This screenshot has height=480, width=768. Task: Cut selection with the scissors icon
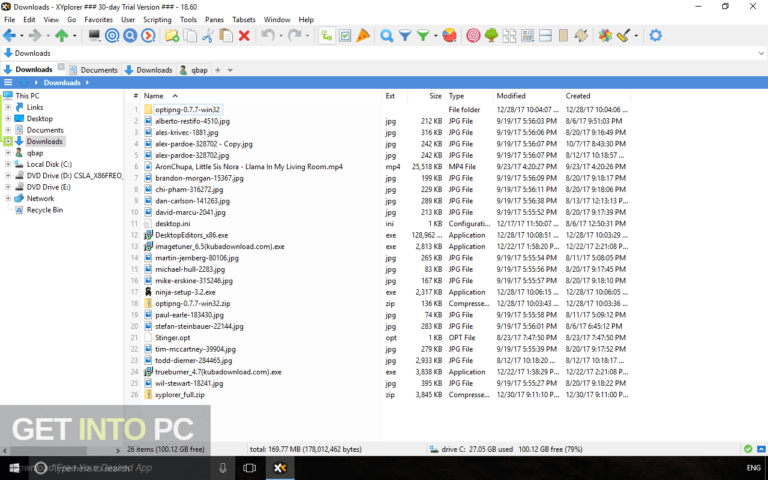208,35
